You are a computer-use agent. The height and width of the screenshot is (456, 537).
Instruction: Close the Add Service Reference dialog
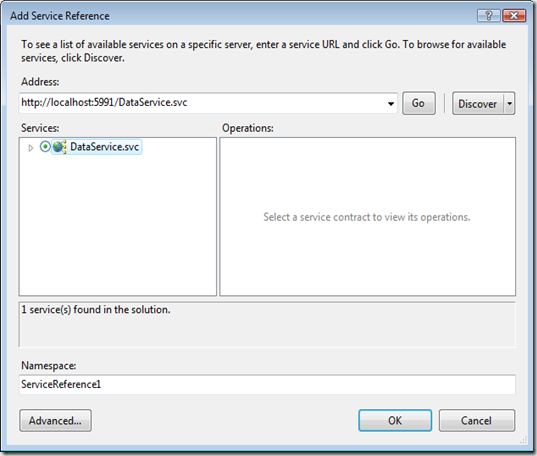pos(514,16)
